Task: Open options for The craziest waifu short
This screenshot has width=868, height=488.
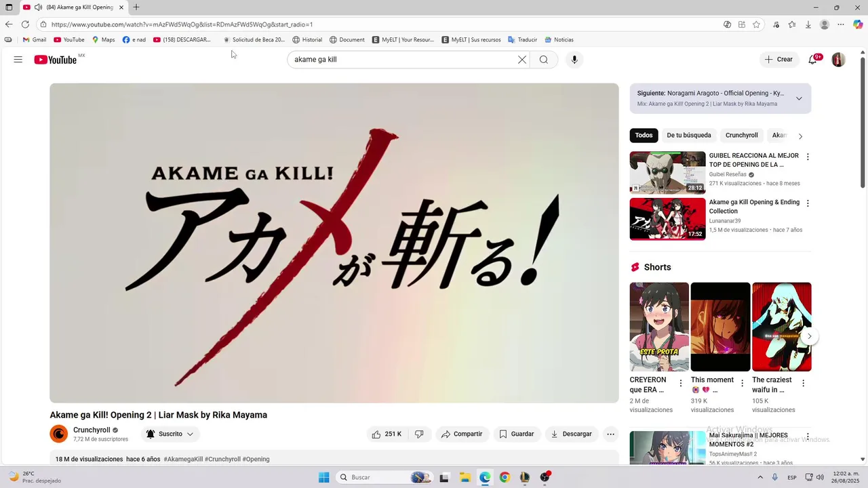Action: (x=803, y=383)
